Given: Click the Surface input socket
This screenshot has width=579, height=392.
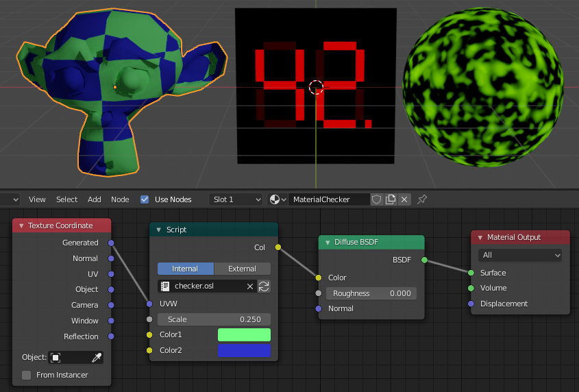Looking at the screenshot, I should [471, 273].
